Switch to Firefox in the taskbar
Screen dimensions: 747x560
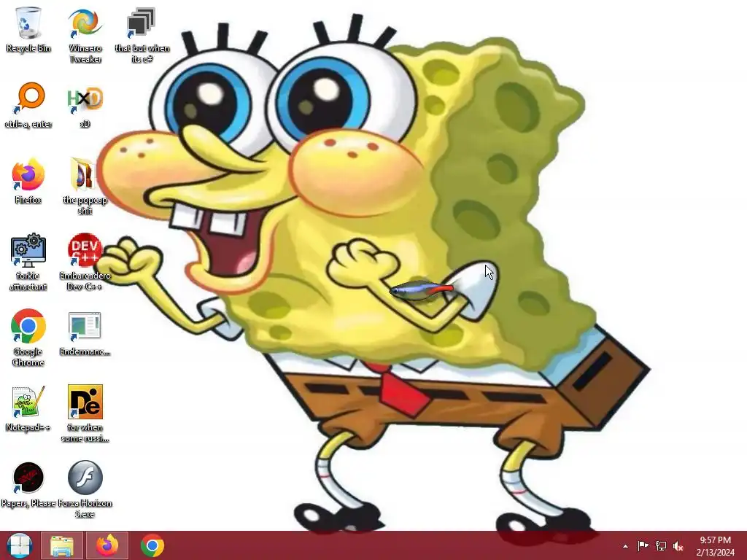click(107, 545)
